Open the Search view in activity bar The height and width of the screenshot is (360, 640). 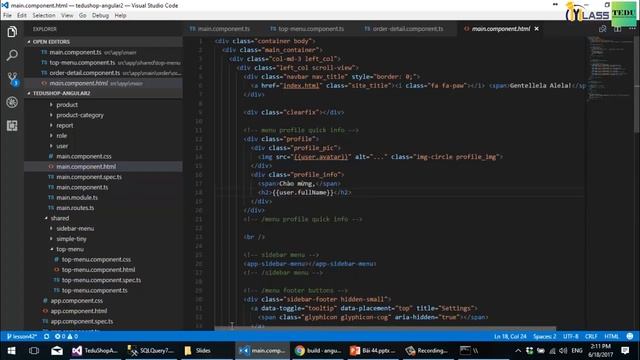point(12,55)
